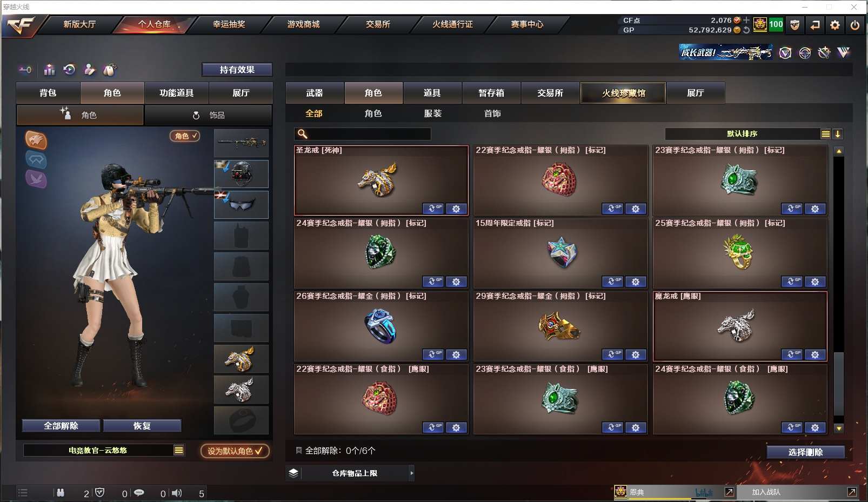Click the power exit icon
The image size is (868, 502).
coord(854,25)
